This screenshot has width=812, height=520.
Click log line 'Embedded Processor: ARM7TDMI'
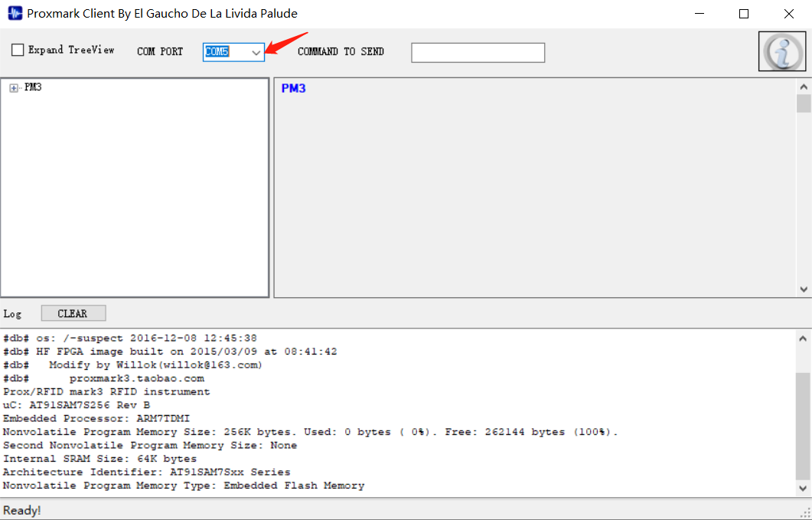97,418
